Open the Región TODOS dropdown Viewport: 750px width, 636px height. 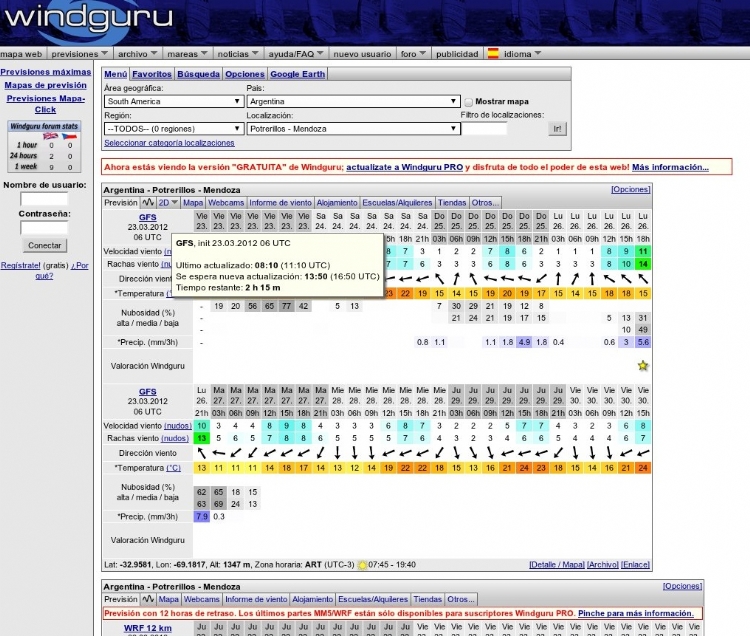coord(174,129)
